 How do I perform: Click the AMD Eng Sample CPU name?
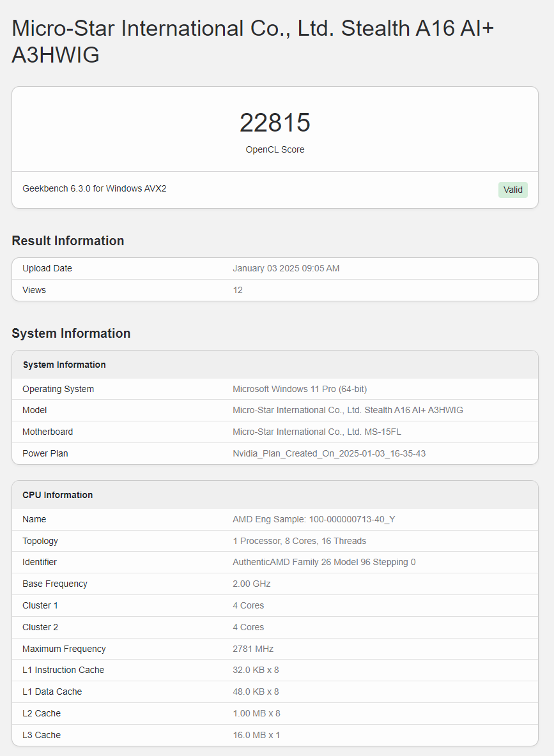(314, 519)
